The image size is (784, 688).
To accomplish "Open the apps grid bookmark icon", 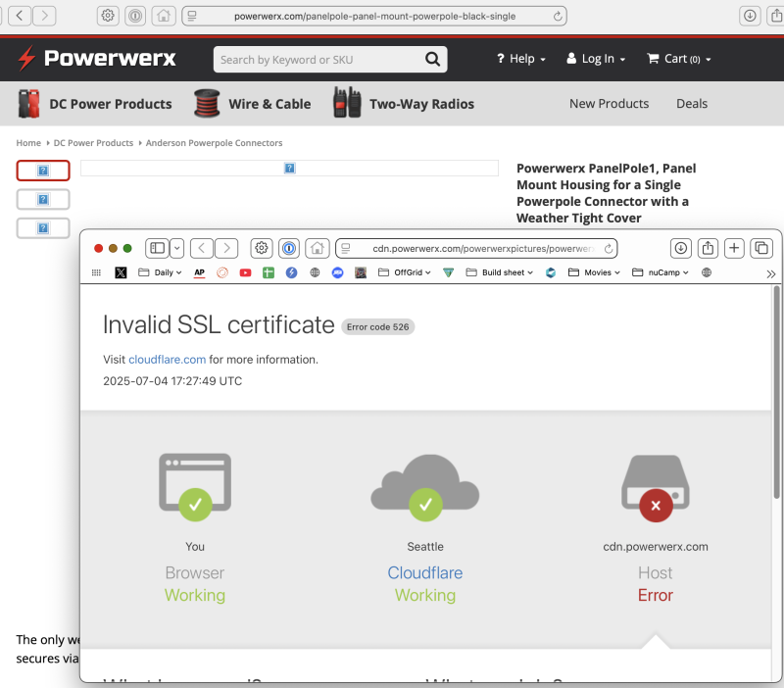I will pos(96,272).
